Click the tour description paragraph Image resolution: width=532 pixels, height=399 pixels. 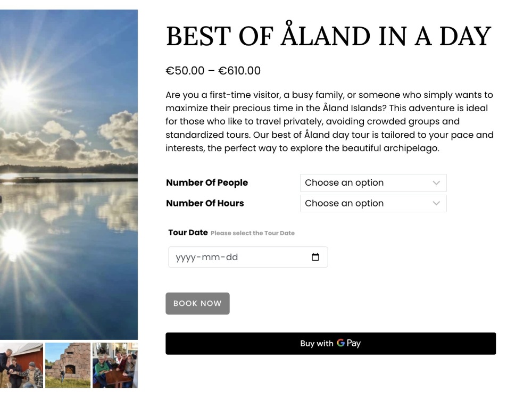329,121
